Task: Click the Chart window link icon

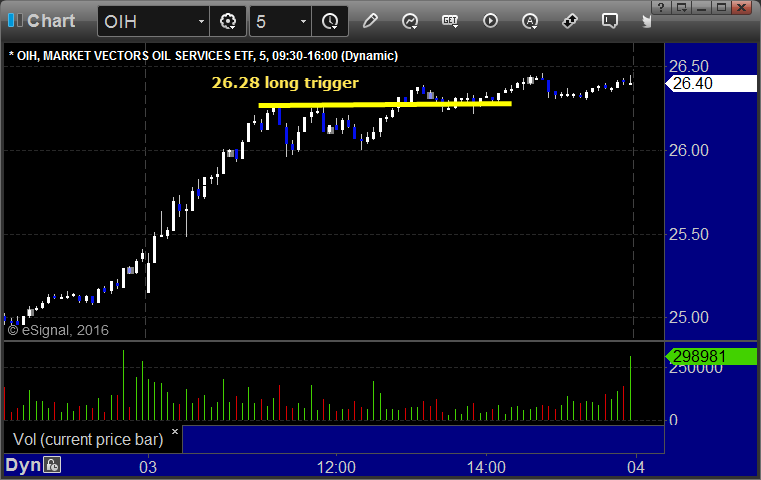Action: 15,20
